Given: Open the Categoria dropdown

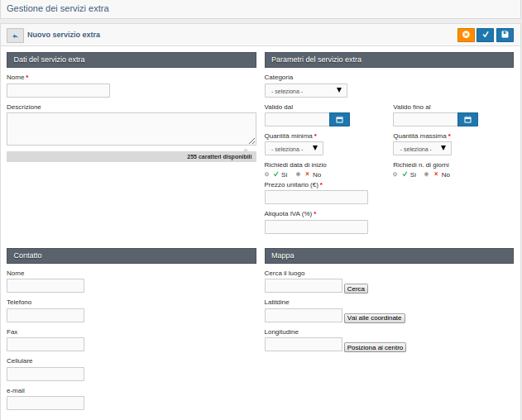Looking at the screenshot, I should click(x=305, y=91).
